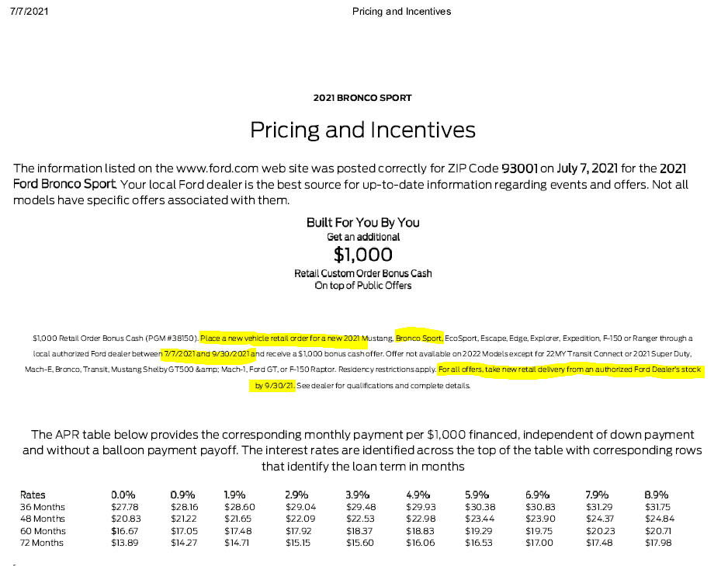Image resolution: width=728 pixels, height=566 pixels.
Task: Click the 36 Months row label
Action: tap(43, 507)
